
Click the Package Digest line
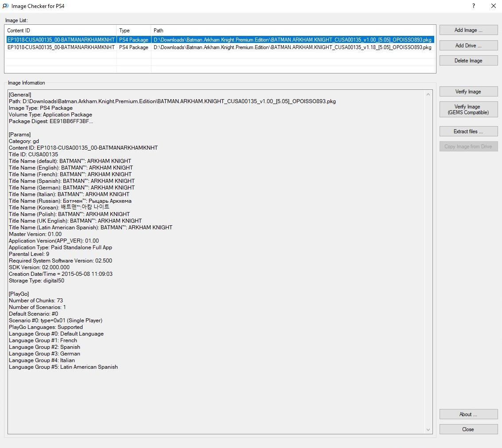[x=51, y=121]
